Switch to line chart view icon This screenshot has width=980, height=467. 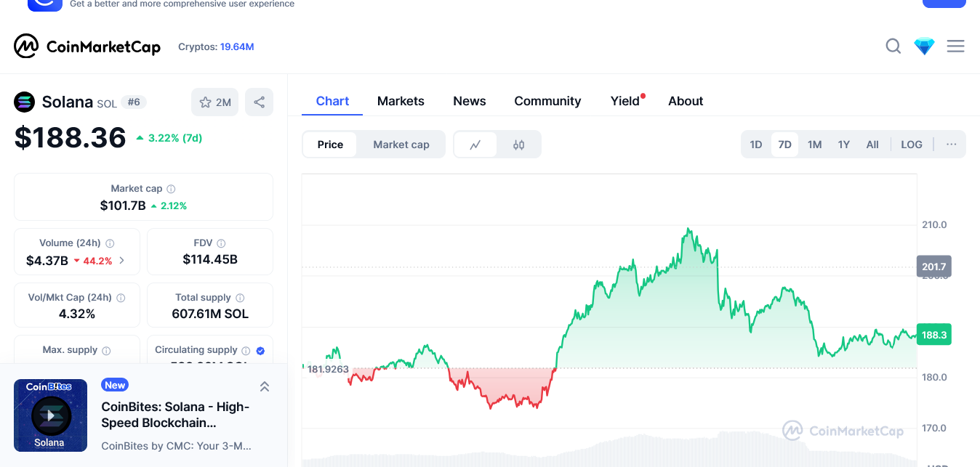pyautogui.click(x=475, y=145)
